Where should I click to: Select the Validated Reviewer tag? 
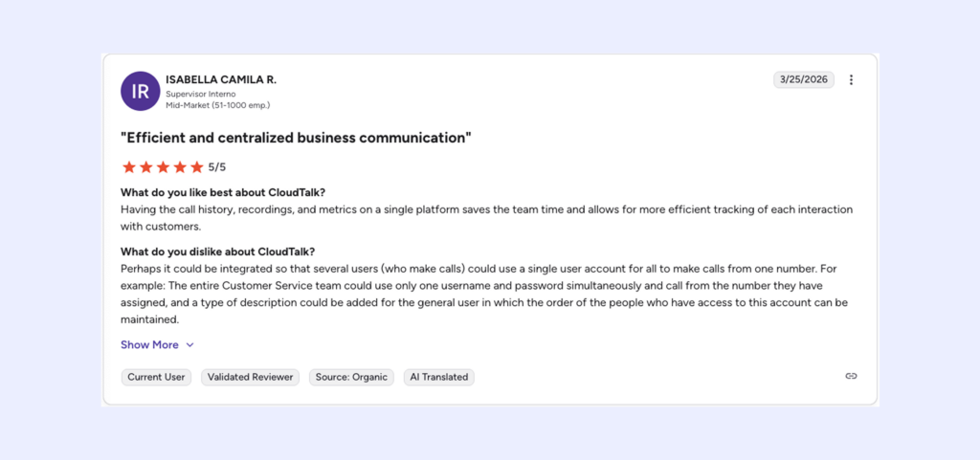point(250,377)
